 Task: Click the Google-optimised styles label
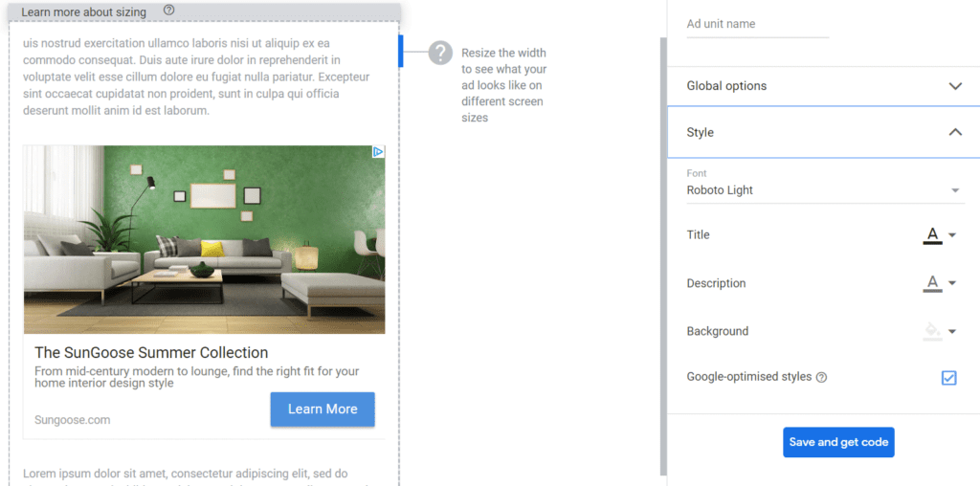tap(748, 377)
